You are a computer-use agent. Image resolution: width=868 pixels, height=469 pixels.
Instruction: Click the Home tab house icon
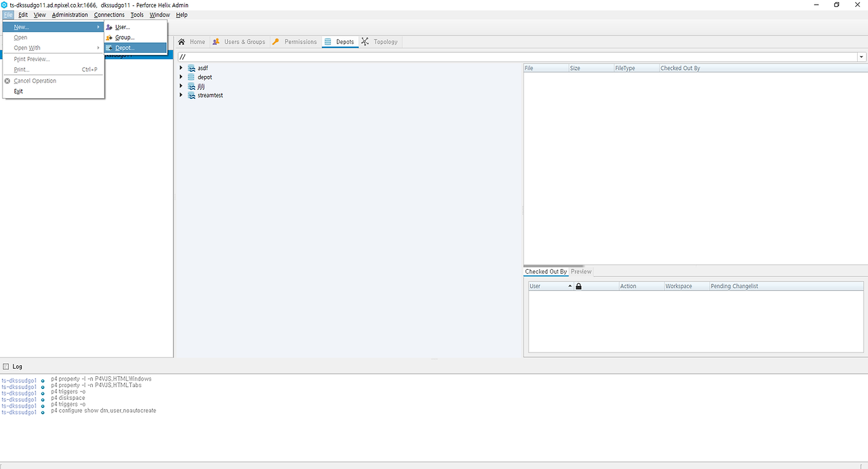181,42
